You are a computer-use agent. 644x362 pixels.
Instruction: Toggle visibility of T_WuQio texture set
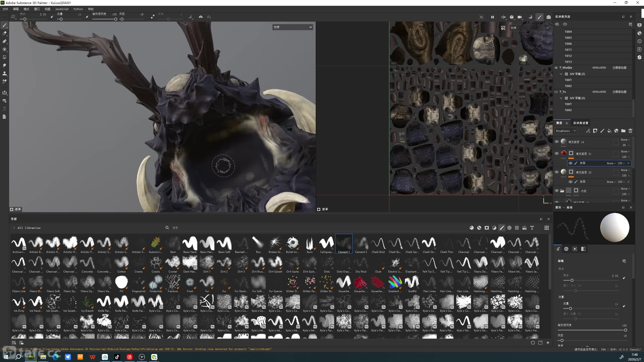556,68
